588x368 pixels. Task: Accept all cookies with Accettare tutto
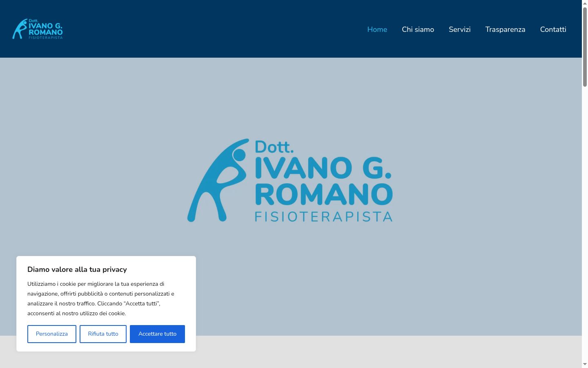click(x=157, y=334)
